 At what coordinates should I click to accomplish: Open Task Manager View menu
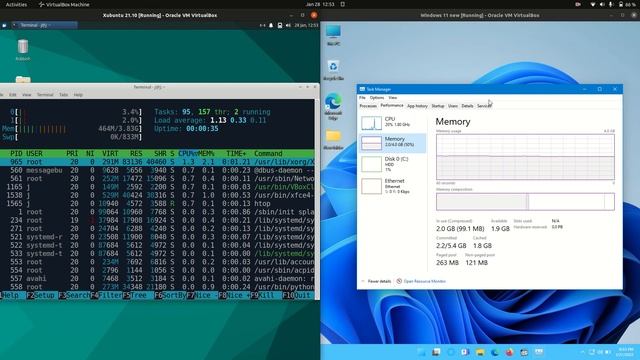point(392,98)
